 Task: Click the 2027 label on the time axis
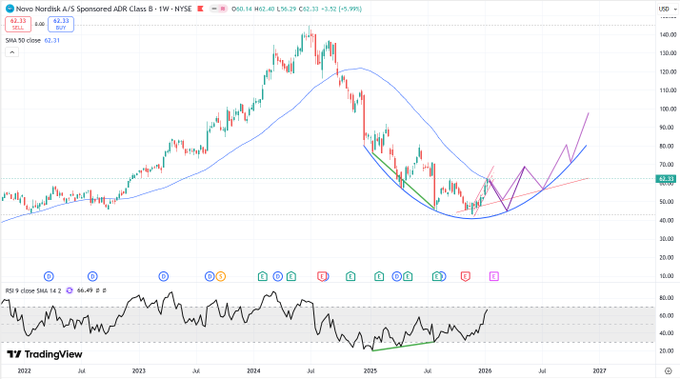(x=599, y=371)
